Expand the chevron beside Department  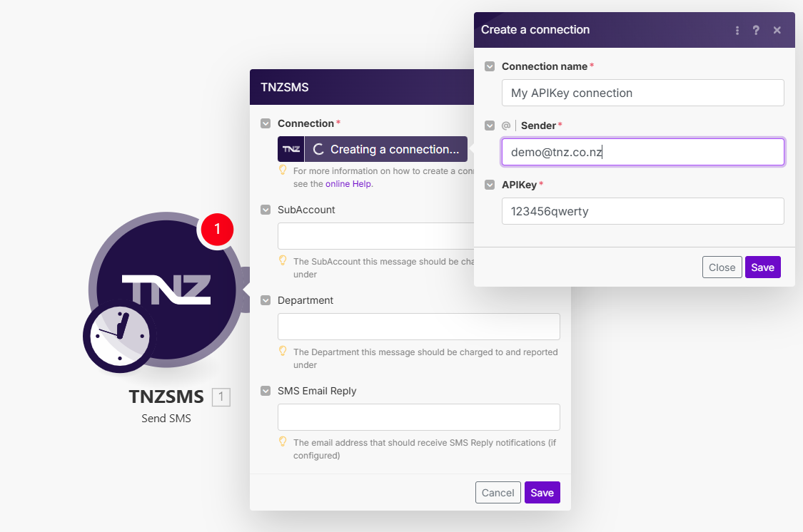click(x=266, y=300)
